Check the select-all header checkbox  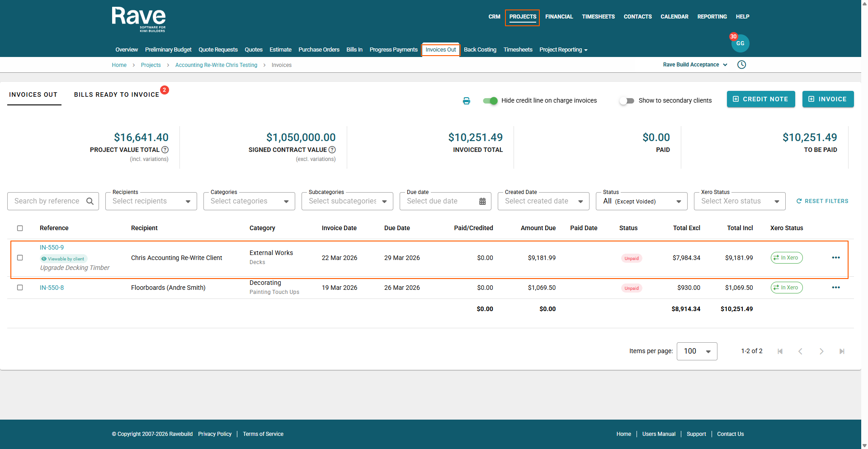pos(20,228)
